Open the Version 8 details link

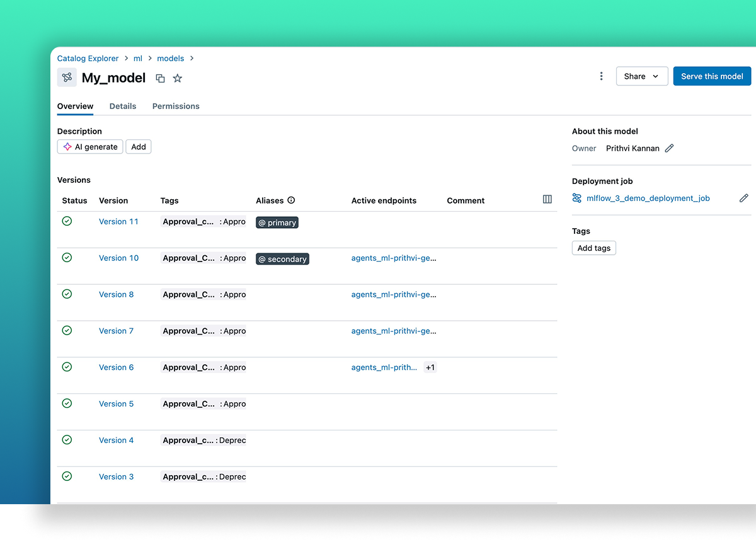[116, 294]
